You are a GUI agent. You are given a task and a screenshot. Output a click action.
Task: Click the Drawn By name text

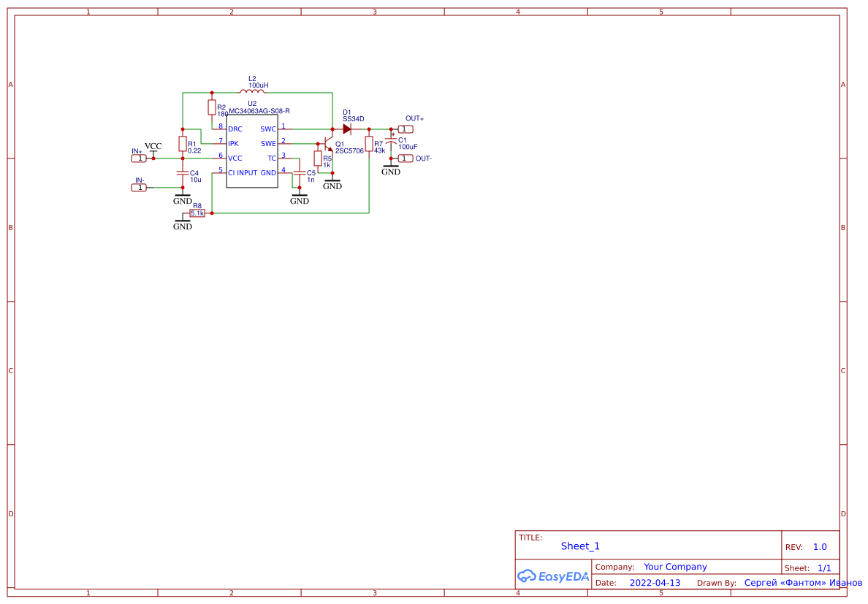pos(796,582)
